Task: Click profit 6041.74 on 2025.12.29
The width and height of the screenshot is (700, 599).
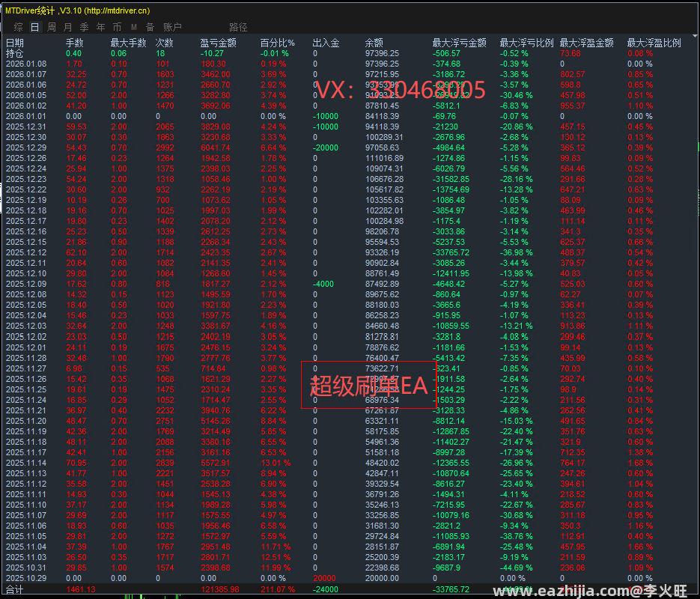Action: 216,148
